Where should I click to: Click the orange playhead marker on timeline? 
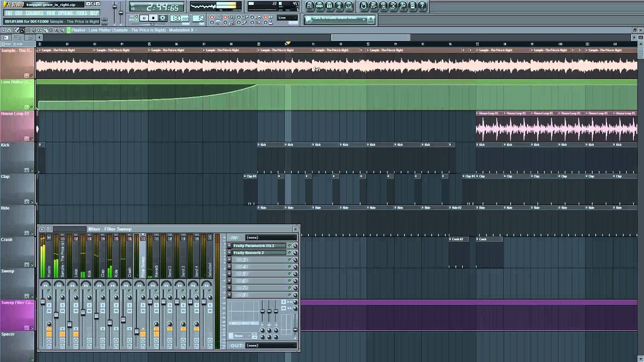[x=288, y=43]
